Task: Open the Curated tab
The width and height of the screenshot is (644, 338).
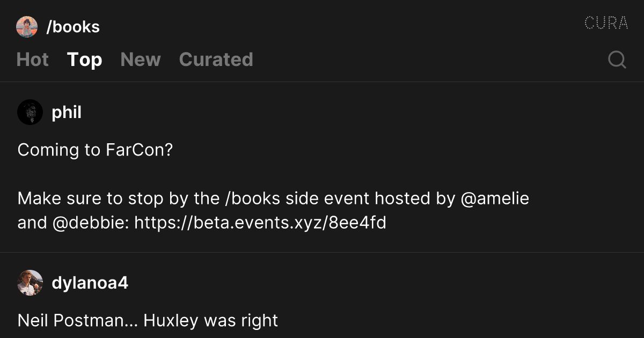Action: tap(216, 60)
